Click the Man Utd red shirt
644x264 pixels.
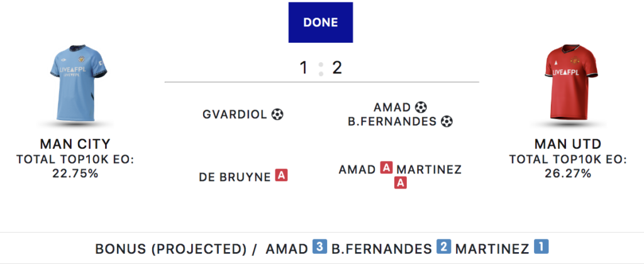pyautogui.click(x=568, y=84)
